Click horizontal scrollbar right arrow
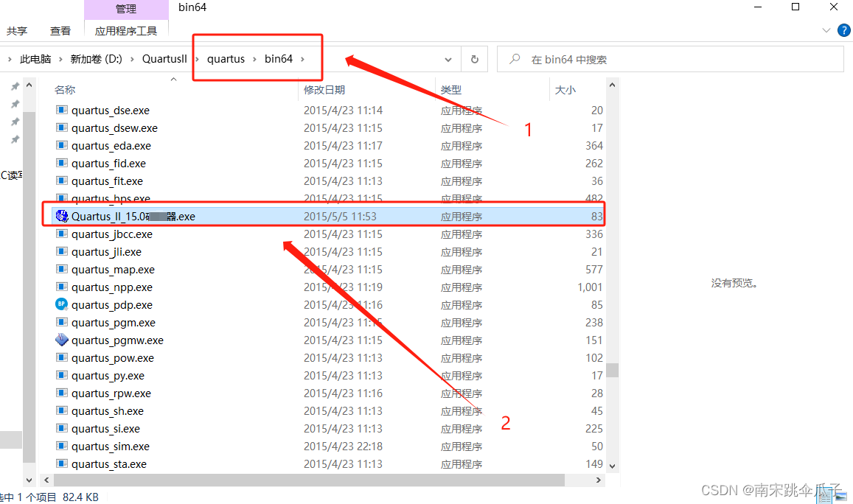Viewport: 853px width, 504px height. click(599, 480)
